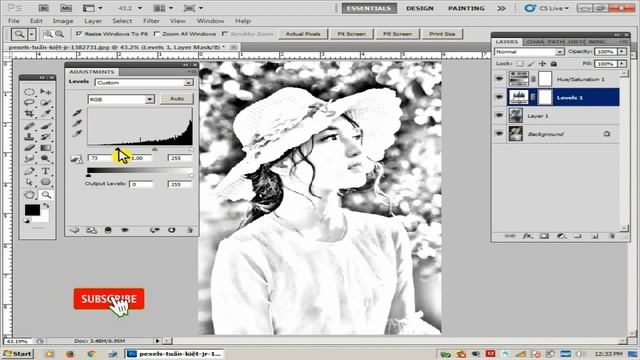Delete the adjustment layer via trash icon in Adjustments

coord(189,230)
